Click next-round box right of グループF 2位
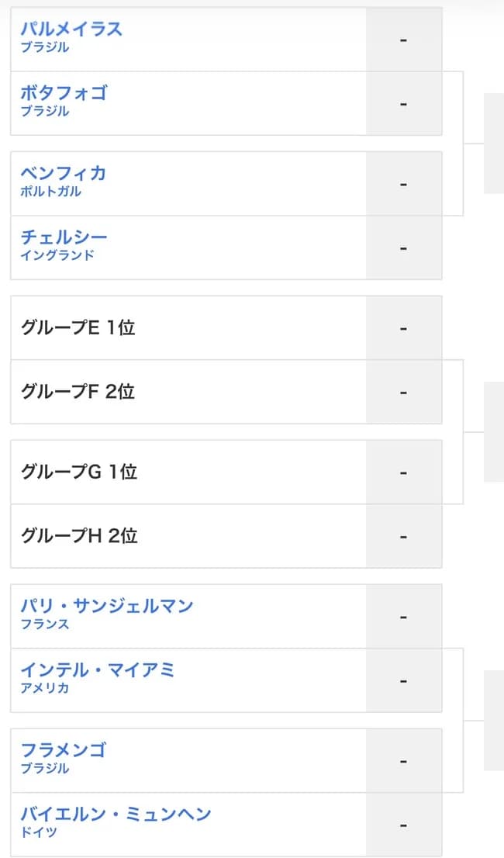This screenshot has width=504, height=858. [x=494, y=432]
